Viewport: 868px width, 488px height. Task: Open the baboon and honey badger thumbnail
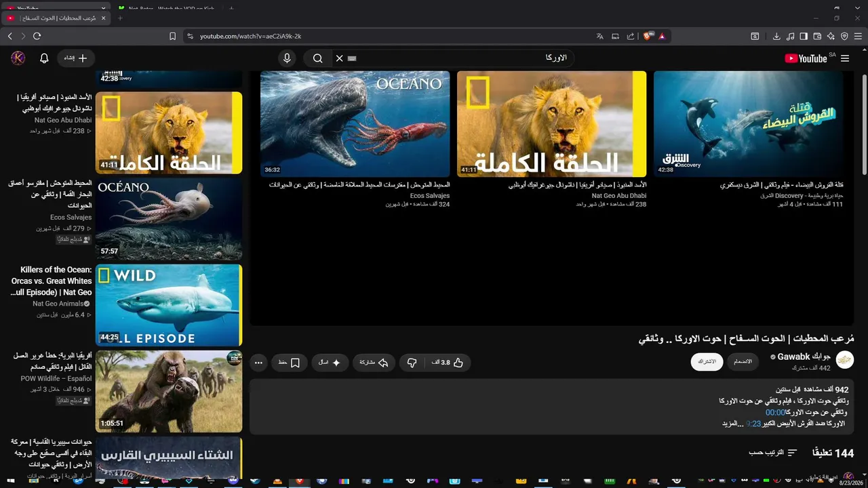169,391
